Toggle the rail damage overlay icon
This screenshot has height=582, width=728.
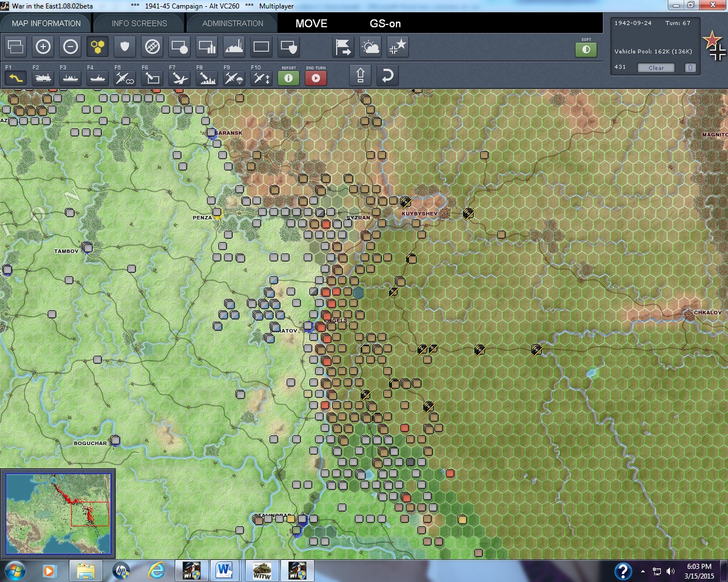152,47
